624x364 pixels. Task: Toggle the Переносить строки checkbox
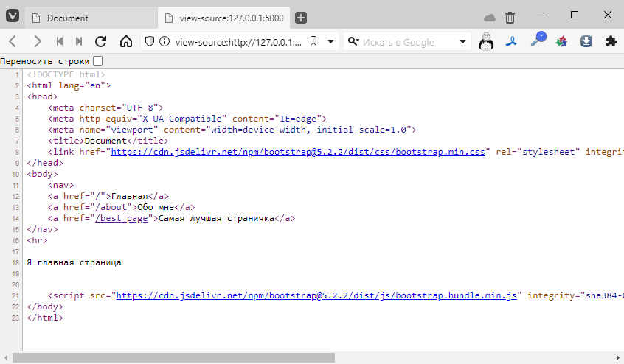point(97,61)
